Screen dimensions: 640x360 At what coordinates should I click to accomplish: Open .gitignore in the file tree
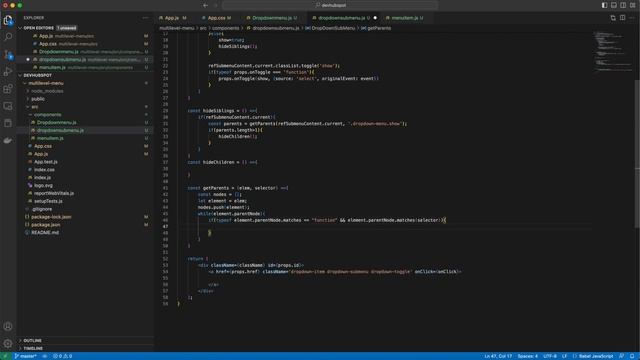point(42,209)
